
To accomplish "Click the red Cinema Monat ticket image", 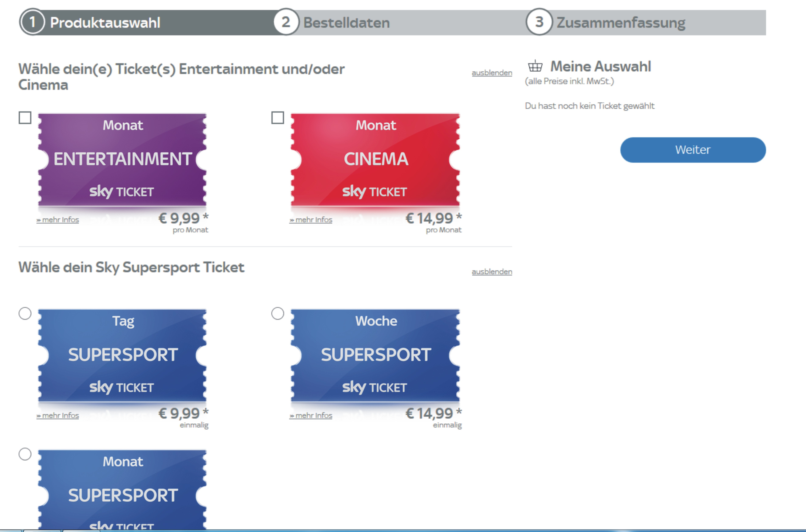I will [x=376, y=160].
